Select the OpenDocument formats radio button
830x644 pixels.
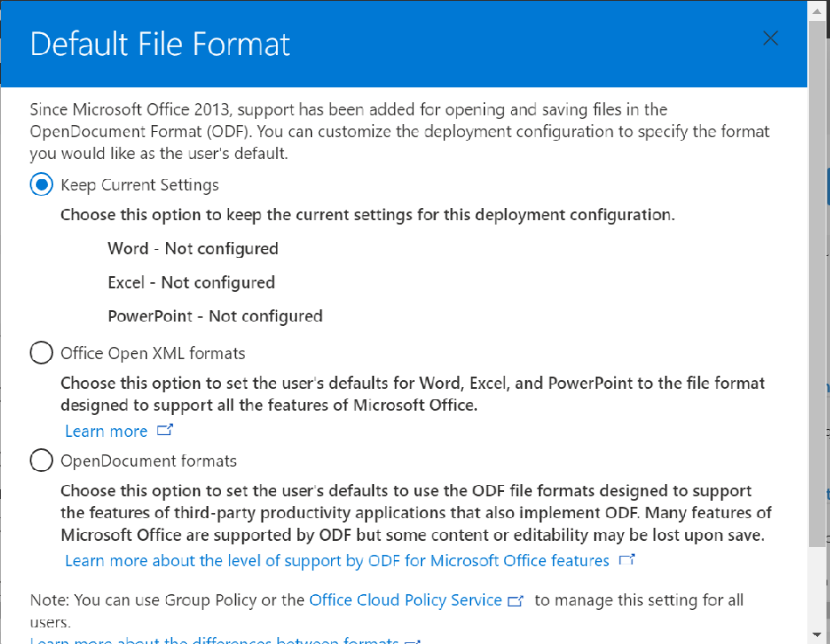pyautogui.click(x=41, y=460)
